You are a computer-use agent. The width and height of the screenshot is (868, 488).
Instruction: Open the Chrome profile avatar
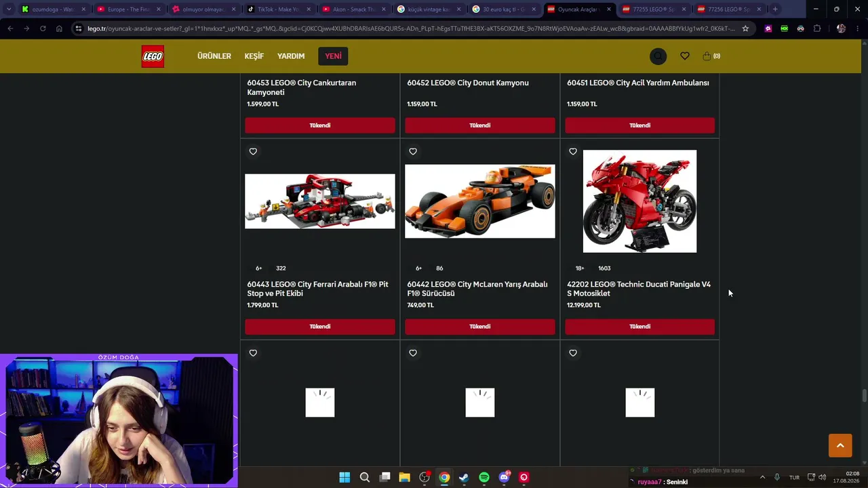(x=842, y=28)
